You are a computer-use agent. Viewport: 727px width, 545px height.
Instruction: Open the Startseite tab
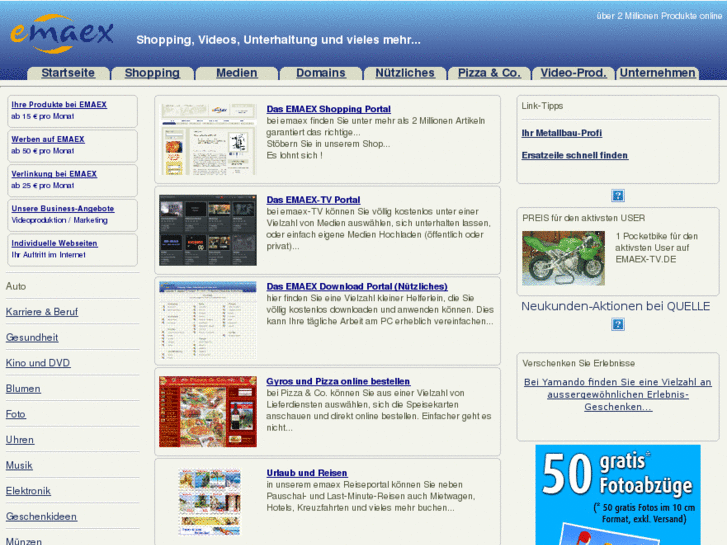(68, 73)
